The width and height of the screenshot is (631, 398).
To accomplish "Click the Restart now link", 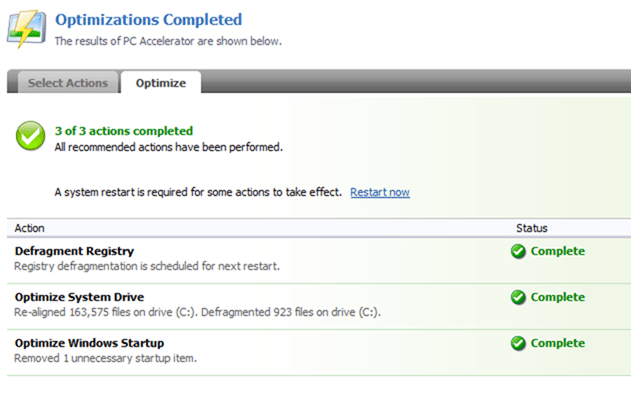I will coord(380,192).
